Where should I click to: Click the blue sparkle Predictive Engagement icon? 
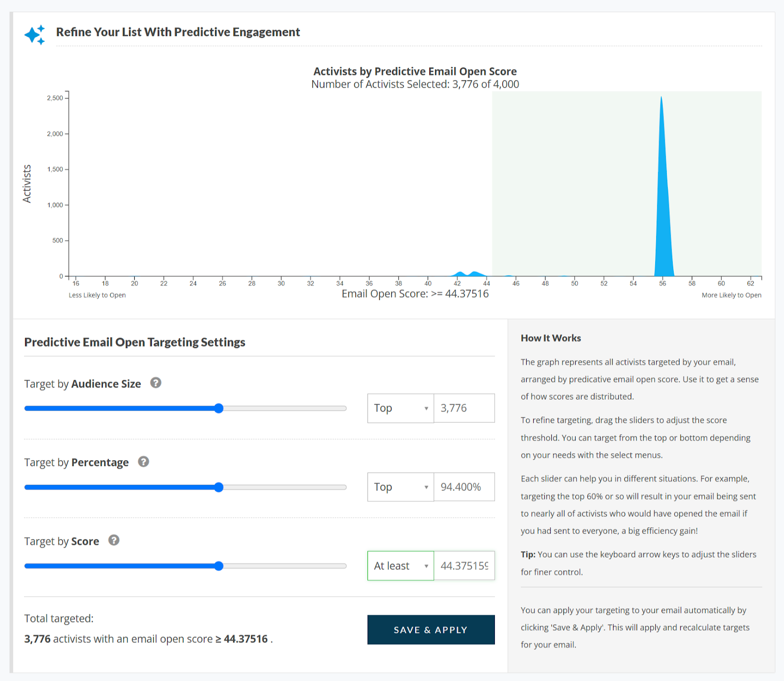click(x=35, y=35)
